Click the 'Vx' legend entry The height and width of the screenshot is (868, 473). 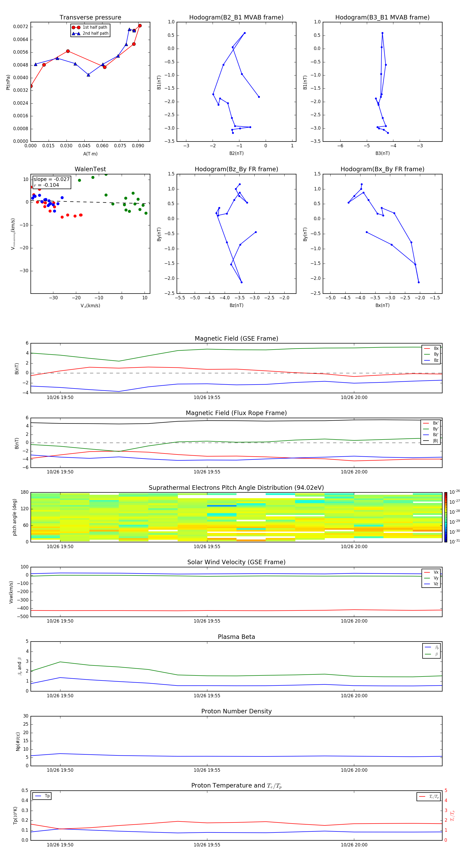click(x=431, y=572)
